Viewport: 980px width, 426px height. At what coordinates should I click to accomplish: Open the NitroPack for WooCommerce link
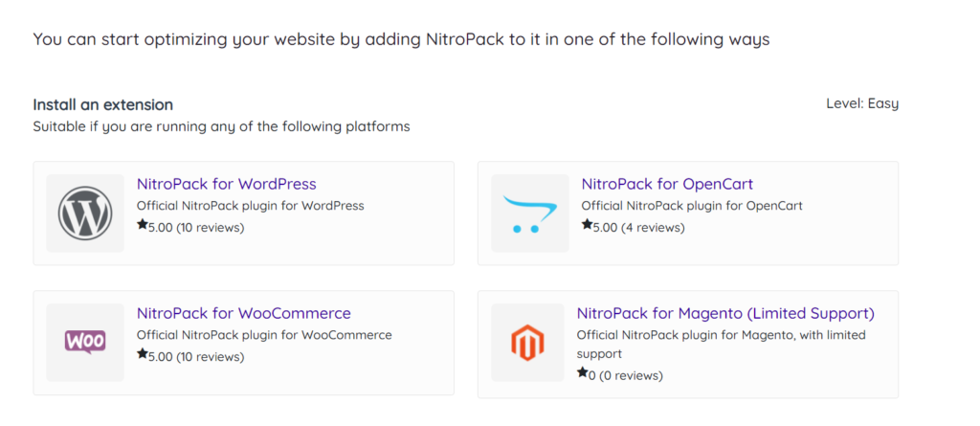click(x=244, y=313)
